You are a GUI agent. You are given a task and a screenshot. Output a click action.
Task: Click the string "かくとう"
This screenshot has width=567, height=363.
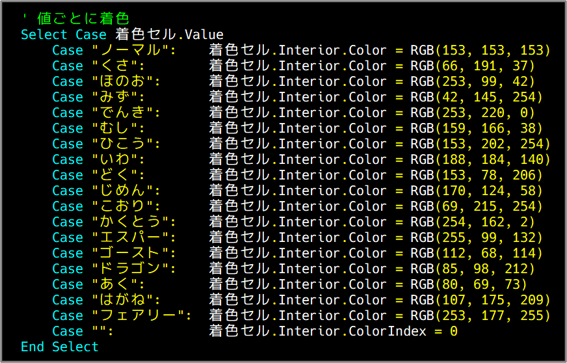130,222
